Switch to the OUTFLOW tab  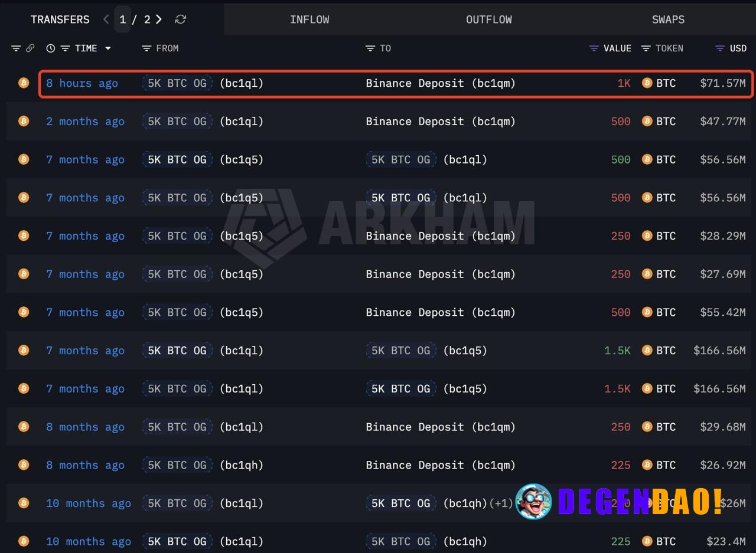[x=489, y=19]
